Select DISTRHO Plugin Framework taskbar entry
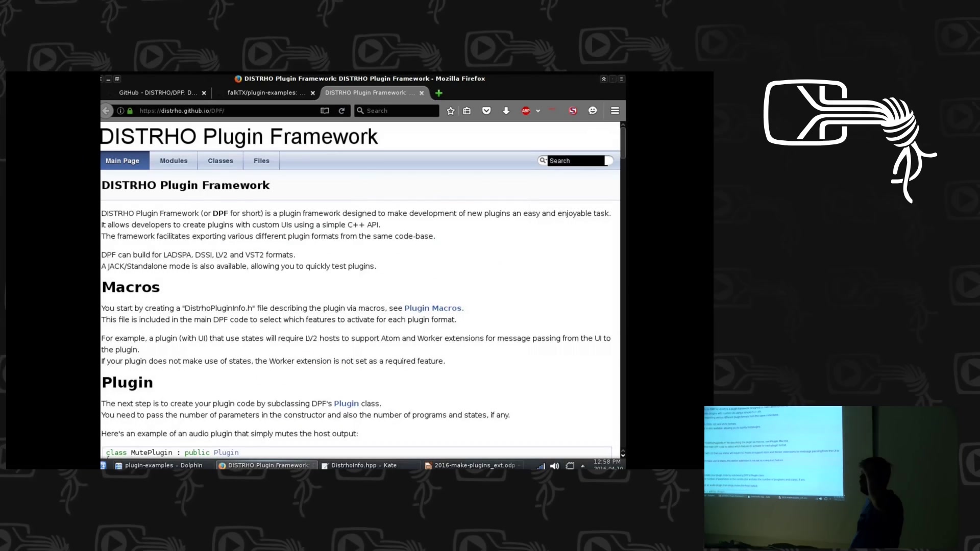The height and width of the screenshot is (551, 980). pos(267,465)
